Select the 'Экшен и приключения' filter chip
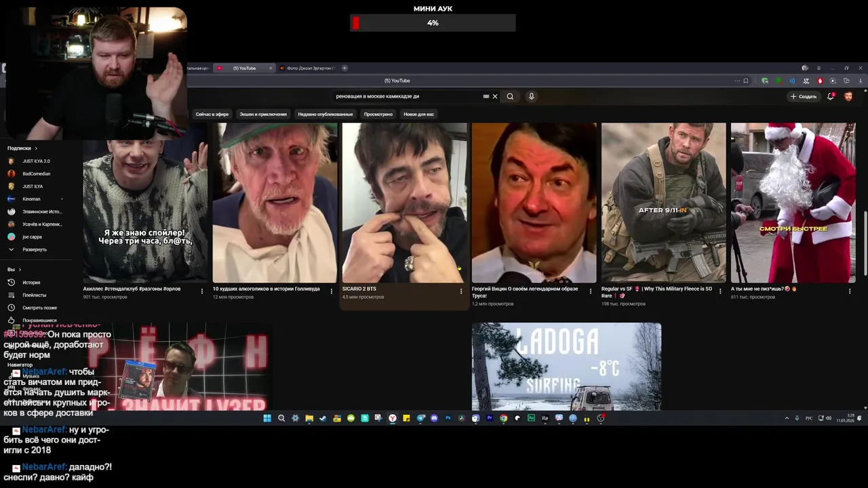The width and height of the screenshot is (868, 488). point(263,114)
